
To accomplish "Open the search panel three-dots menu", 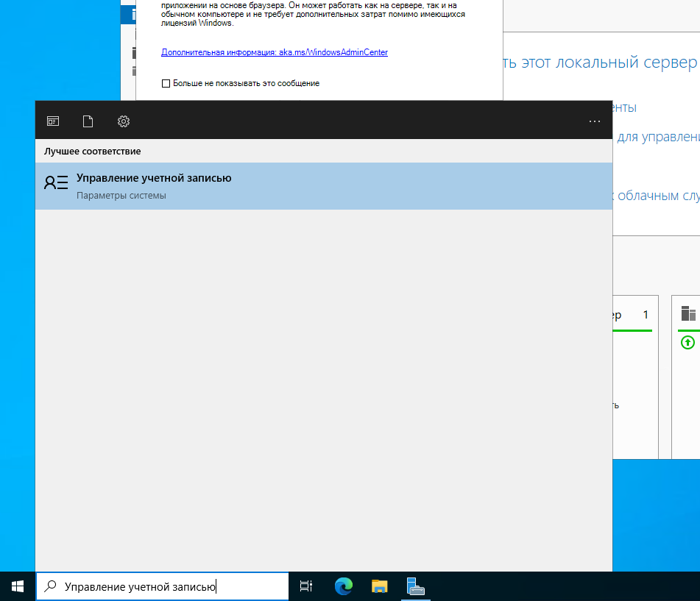I will (x=595, y=121).
